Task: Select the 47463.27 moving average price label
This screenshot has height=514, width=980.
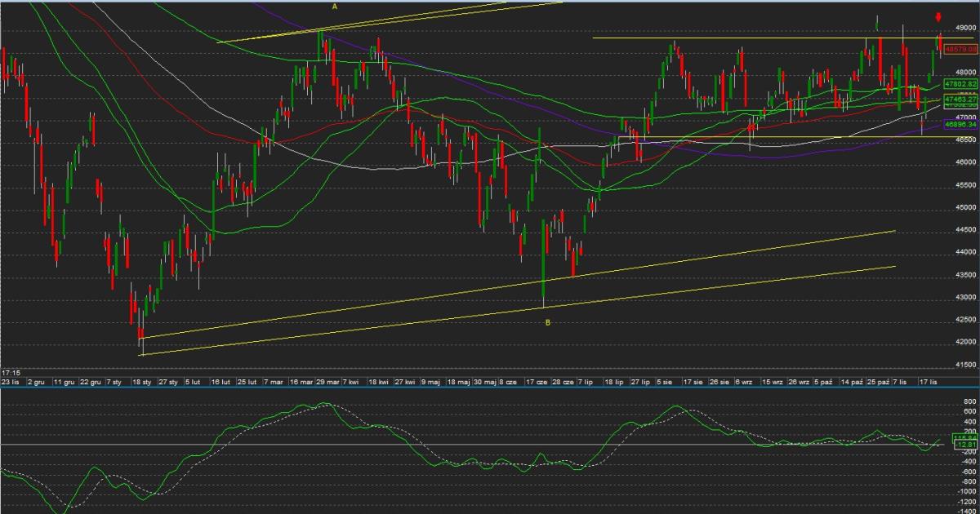Action: [x=960, y=99]
